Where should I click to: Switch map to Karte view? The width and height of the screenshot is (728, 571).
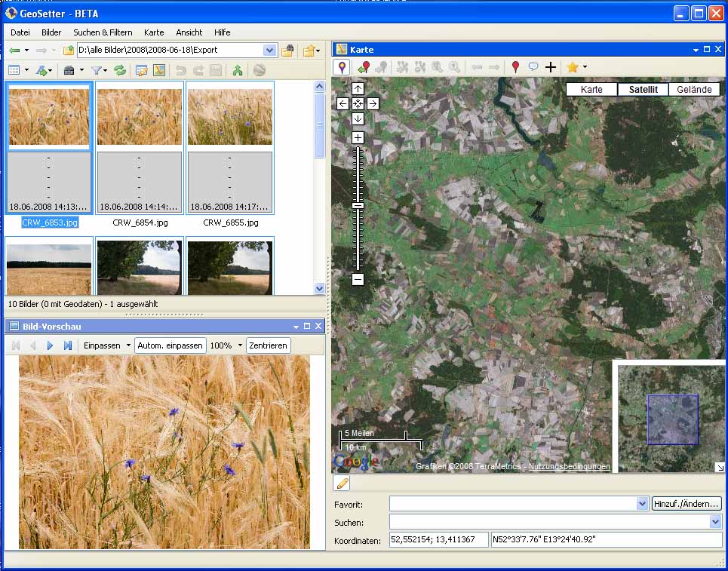pos(591,89)
